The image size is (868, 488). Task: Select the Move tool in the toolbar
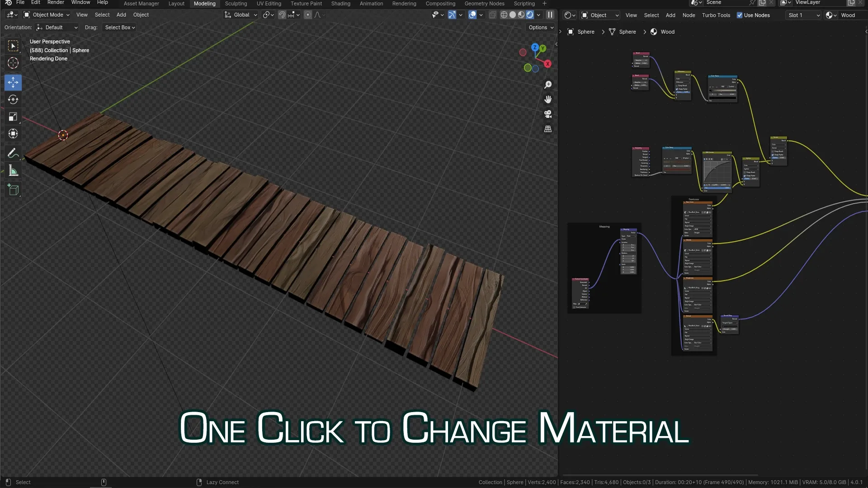tap(13, 82)
